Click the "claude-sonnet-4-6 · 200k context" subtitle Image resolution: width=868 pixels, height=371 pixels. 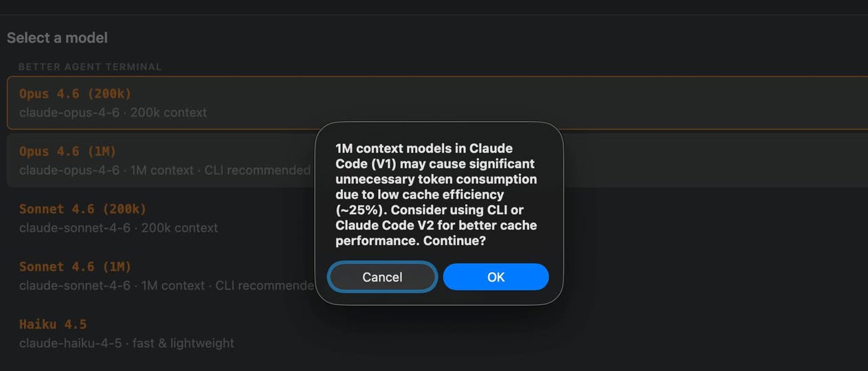click(x=118, y=227)
